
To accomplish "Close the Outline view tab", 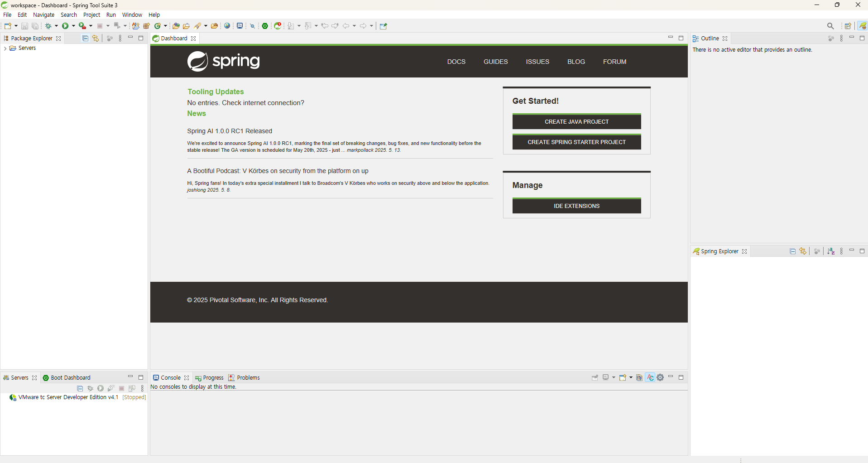I will coord(725,39).
